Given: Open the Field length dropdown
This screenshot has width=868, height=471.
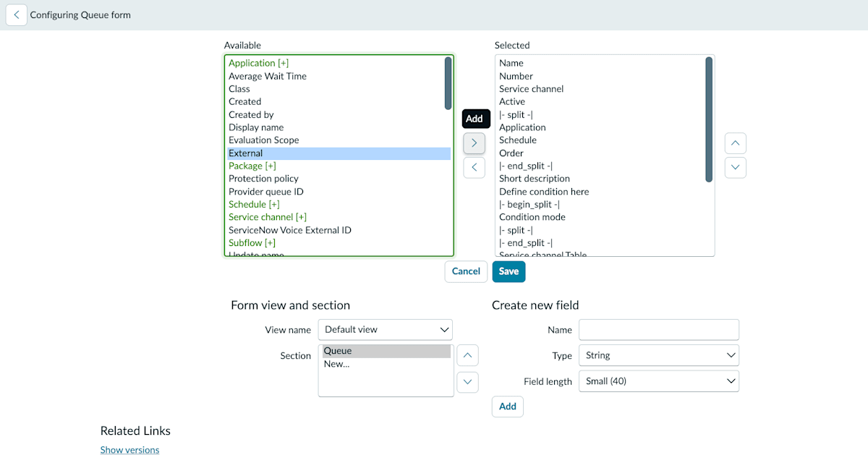Looking at the screenshot, I should pos(659,381).
